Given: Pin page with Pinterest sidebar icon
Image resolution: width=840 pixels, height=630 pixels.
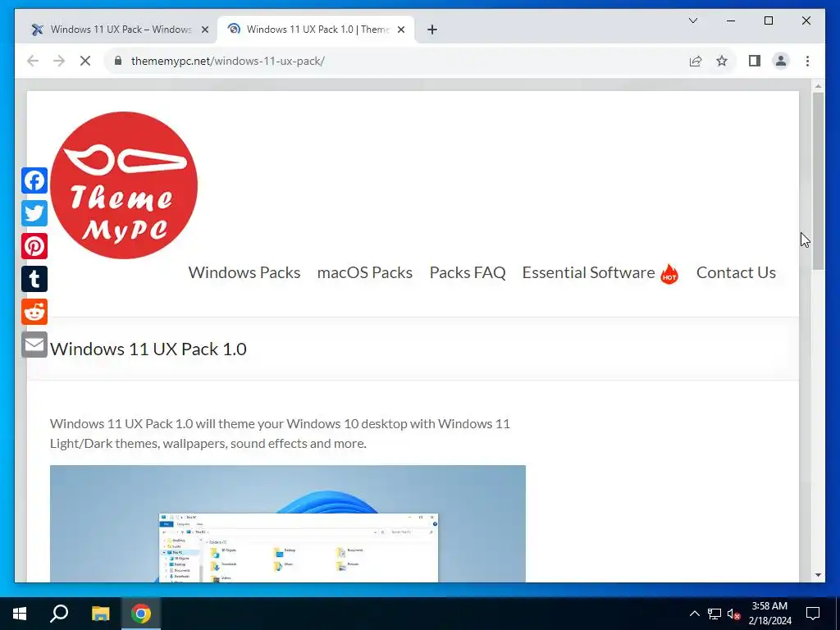Looking at the screenshot, I should (x=34, y=246).
